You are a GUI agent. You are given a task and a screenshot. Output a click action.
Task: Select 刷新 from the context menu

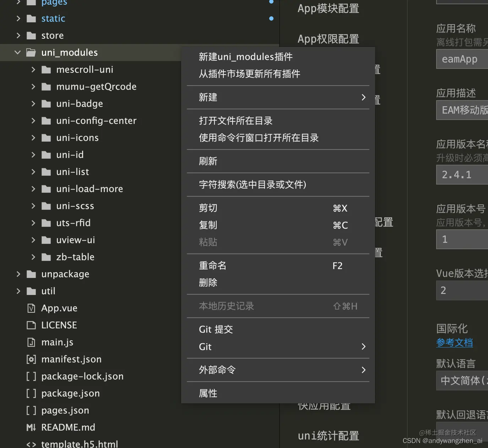[208, 161]
